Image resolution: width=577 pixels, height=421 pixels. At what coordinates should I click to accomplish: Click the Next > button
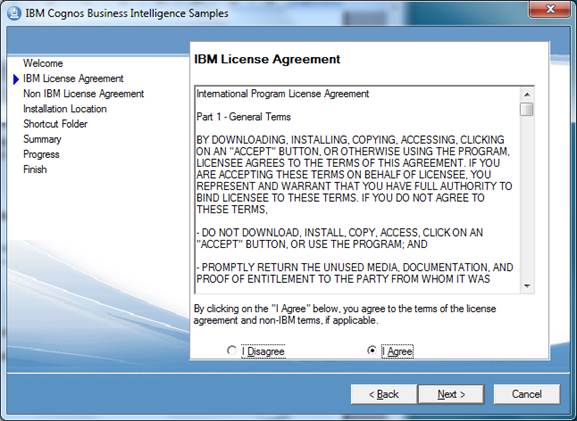pos(451,394)
